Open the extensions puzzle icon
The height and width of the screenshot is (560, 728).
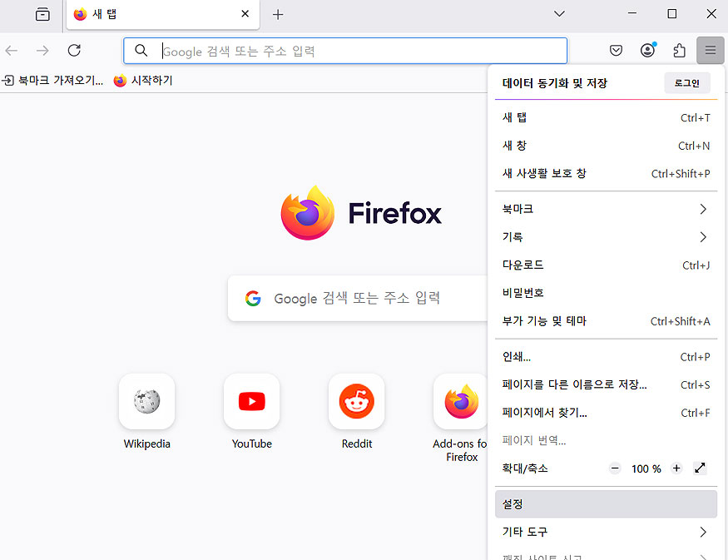click(x=679, y=50)
